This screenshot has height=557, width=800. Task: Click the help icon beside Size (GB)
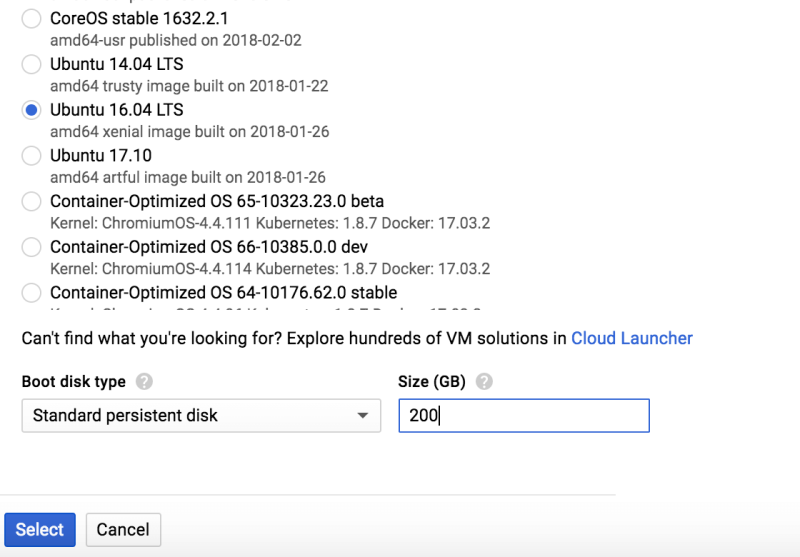[x=484, y=382]
